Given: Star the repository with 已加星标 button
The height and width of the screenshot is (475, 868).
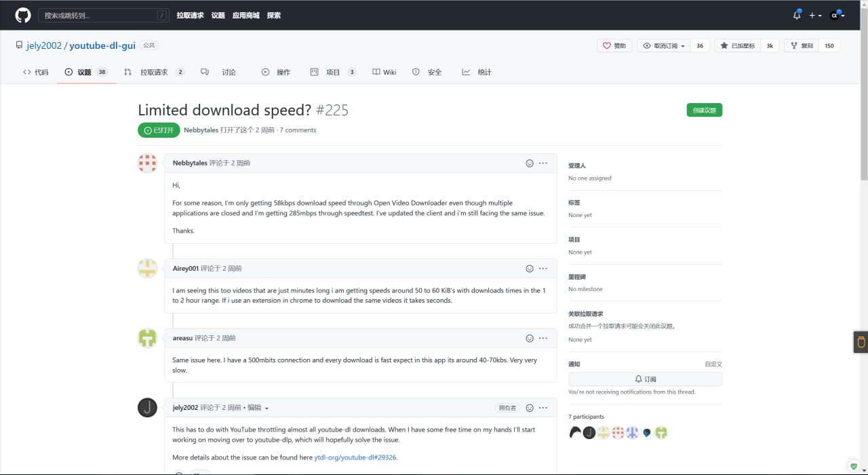Looking at the screenshot, I should 738,45.
